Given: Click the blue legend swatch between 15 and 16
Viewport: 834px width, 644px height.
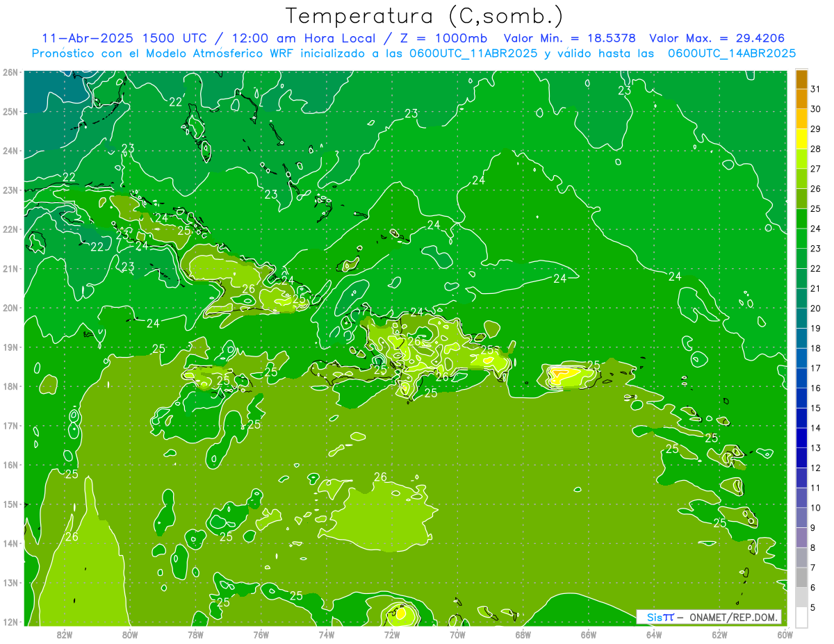Looking at the screenshot, I should click(x=801, y=398).
